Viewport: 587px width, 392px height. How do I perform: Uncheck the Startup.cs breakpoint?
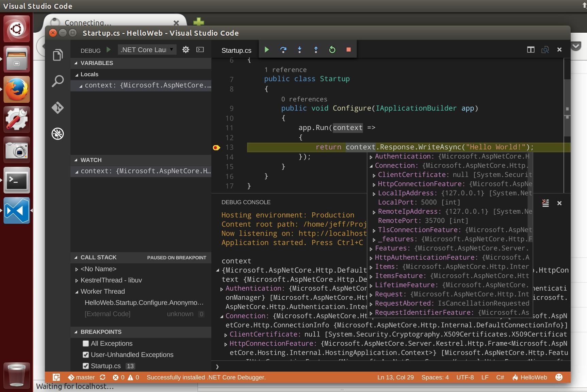86,366
